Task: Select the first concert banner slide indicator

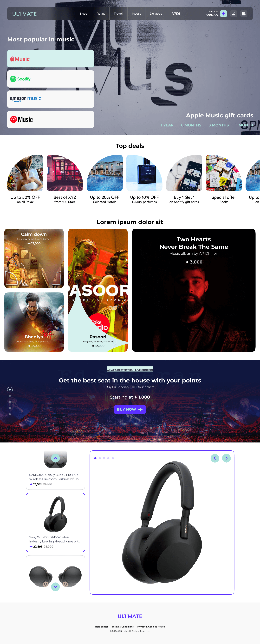Action: coord(10,389)
